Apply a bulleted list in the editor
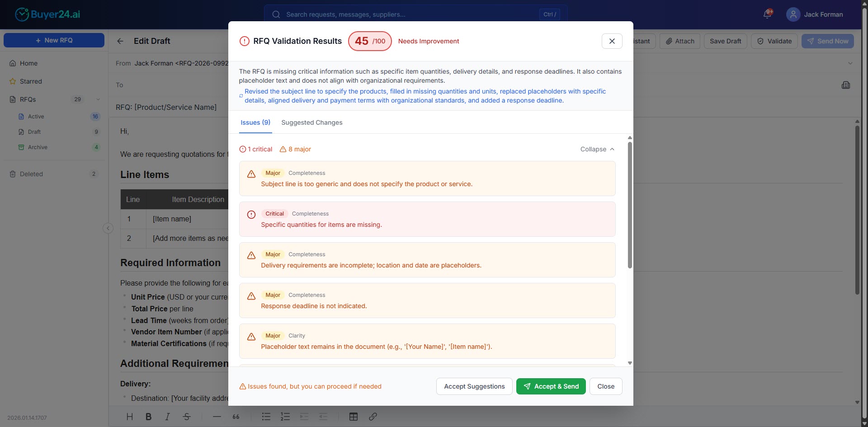Image resolution: width=868 pixels, height=427 pixels. coord(266,416)
